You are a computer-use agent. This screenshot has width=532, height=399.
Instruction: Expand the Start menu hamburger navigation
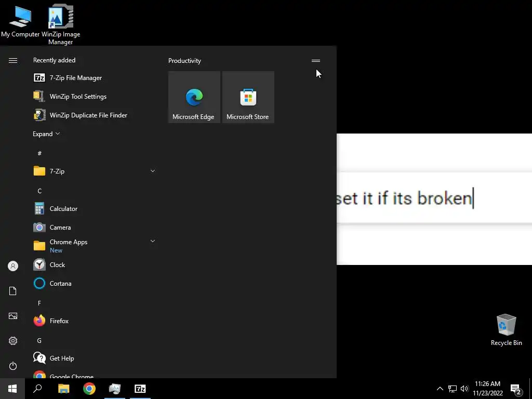click(x=13, y=60)
